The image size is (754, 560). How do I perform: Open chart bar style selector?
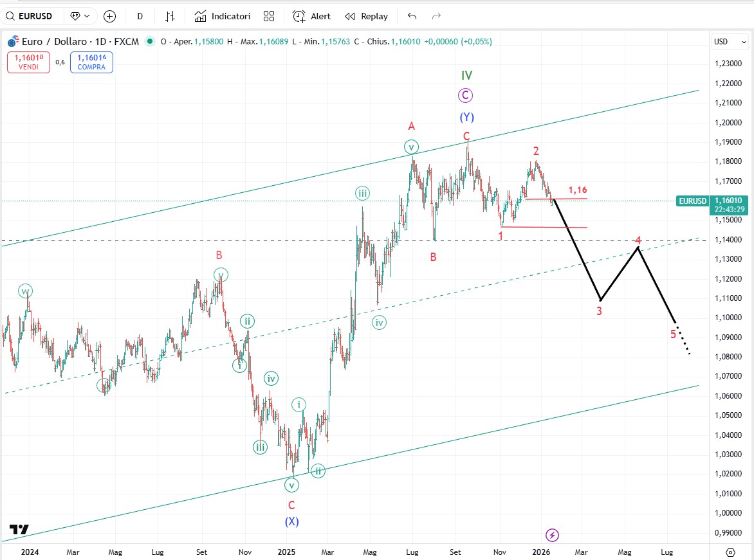170,16
